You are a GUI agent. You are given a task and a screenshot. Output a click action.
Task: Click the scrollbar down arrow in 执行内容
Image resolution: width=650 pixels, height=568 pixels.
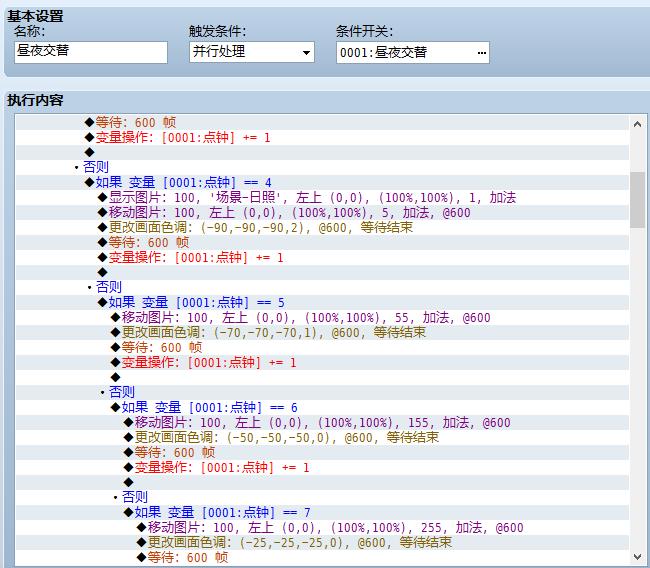638,556
